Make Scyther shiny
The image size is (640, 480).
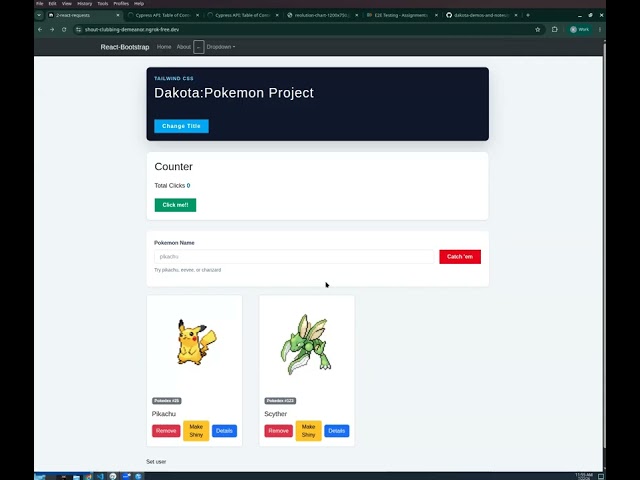coord(308,431)
